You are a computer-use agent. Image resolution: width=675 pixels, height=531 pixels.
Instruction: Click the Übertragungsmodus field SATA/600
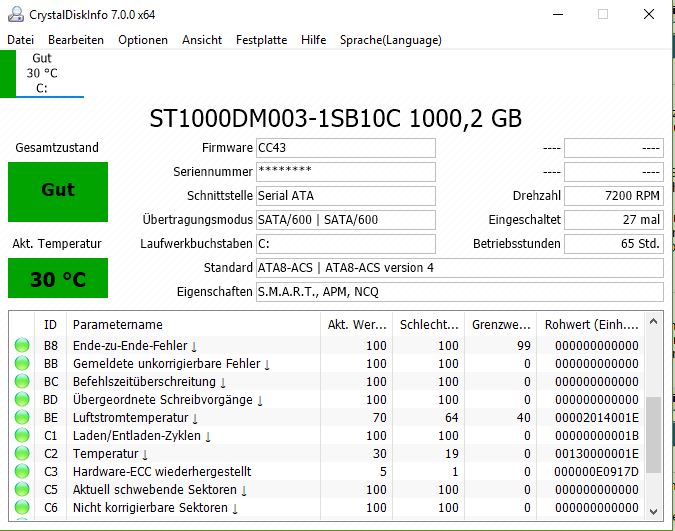(346, 220)
